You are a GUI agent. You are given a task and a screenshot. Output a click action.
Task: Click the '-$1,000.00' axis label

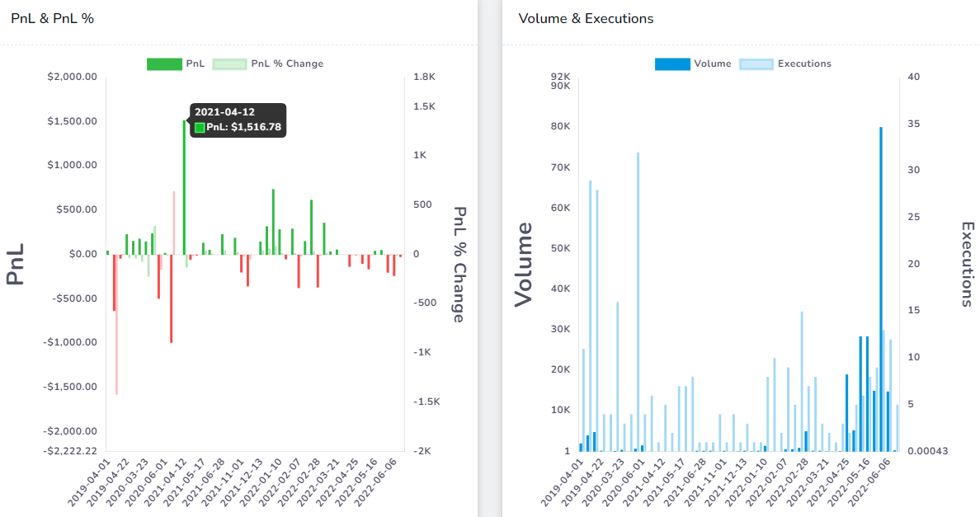pyautogui.click(x=70, y=342)
